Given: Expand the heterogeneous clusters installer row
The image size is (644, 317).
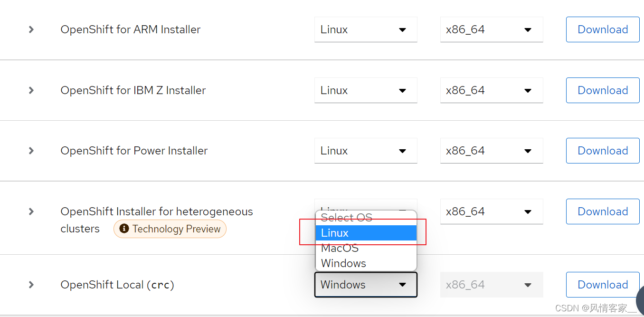Looking at the screenshot, I should coord(31,211).
